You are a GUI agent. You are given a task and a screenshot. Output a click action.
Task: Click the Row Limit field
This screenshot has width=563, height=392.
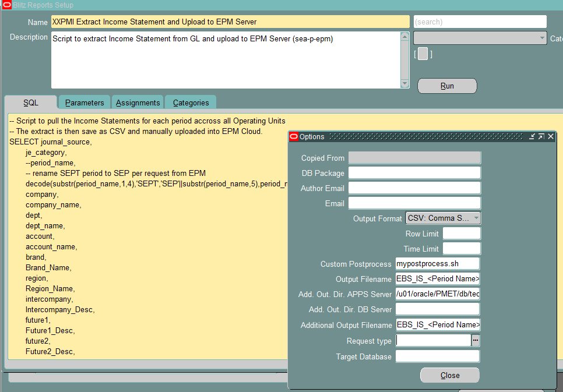pos(462,234)
